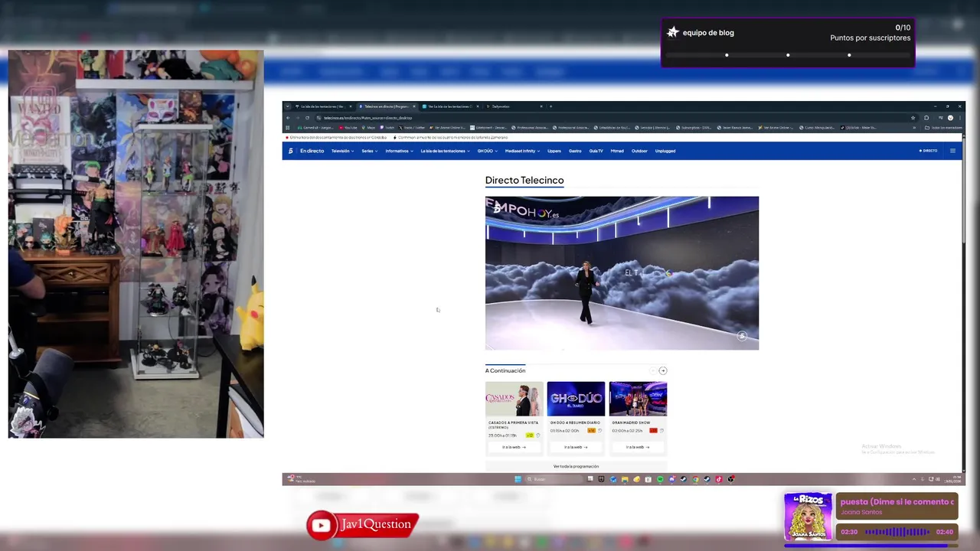The image size is (980, 551).
Task: Reload the page with the refresh icon
Action: [307, 118]
